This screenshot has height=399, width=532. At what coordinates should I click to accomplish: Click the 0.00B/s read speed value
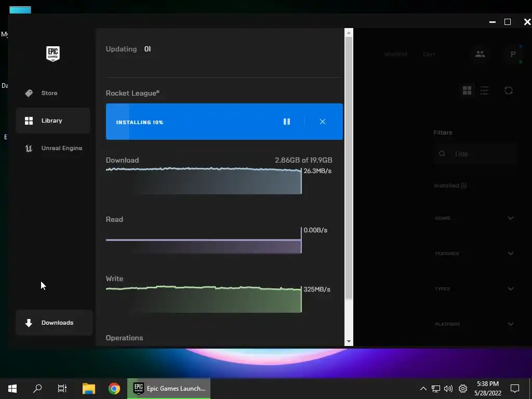[315, 230]
